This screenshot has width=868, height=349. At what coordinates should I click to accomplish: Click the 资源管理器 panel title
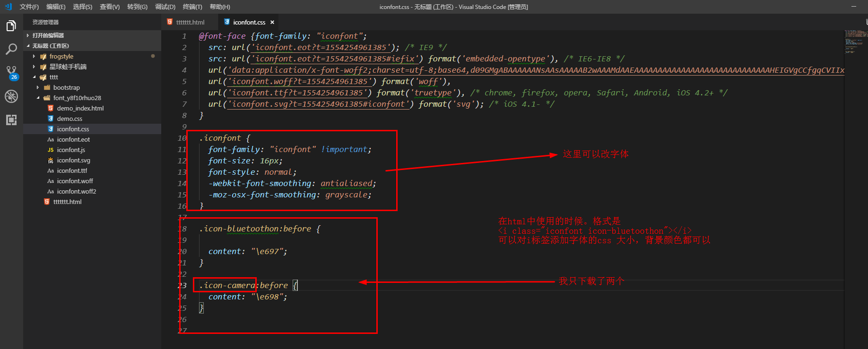click(45, 22)
